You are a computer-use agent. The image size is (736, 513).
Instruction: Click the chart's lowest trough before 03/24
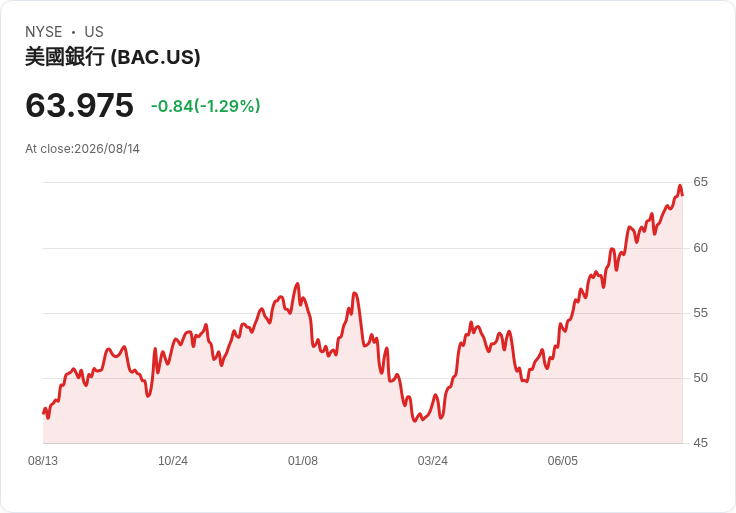(415, 421)
